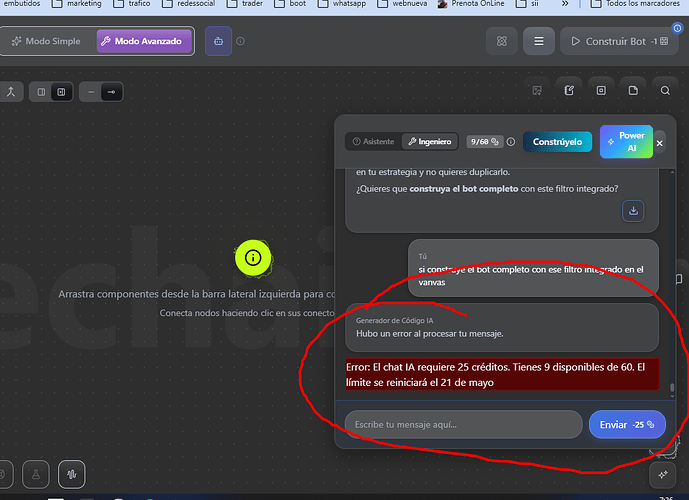Switch to Ingeniero tab
The width and height of the screenshot is (689, 500).
pos(430,141)
